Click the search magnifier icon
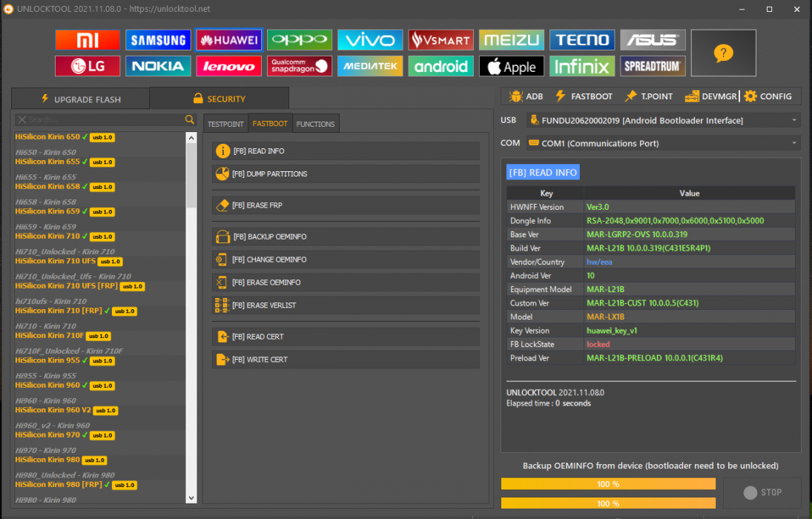Image resolution: width=812 pixels, height=519 pixels. click(x=190, y=119)
